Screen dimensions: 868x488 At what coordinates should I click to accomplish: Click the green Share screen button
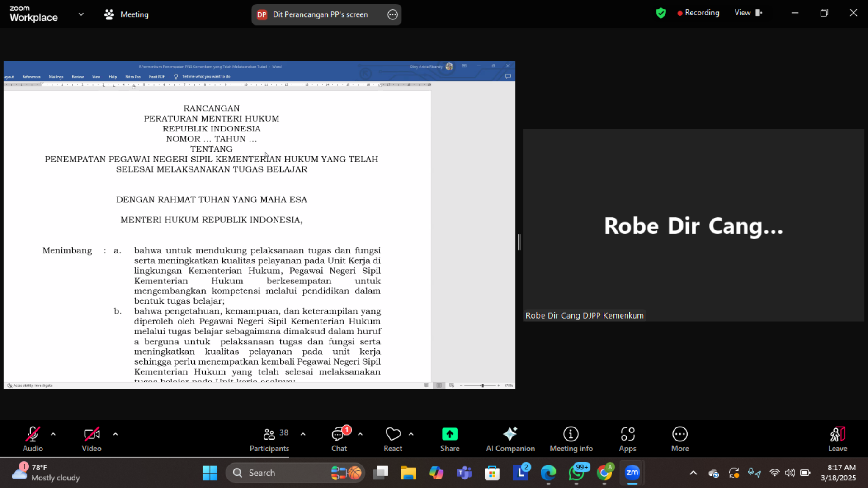pyautogui.click(x=450, y=439)
